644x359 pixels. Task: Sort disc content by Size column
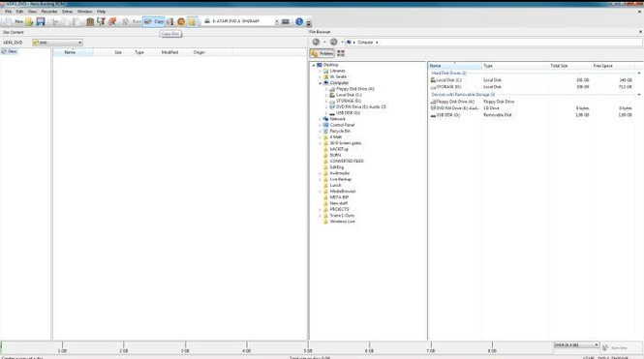tap(118, 52)
